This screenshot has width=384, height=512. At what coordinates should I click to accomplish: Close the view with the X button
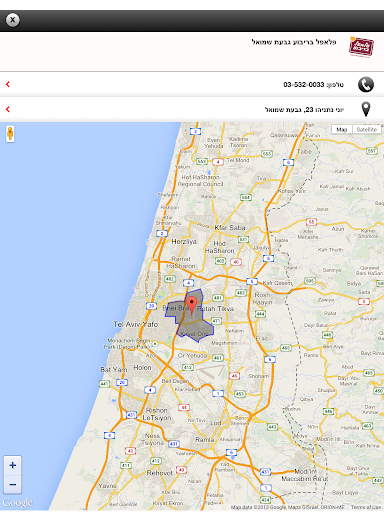13,20
